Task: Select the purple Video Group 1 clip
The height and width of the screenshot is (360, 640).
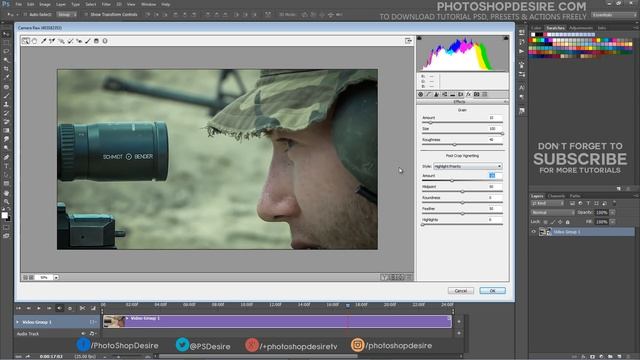Action: coord(278,322)
